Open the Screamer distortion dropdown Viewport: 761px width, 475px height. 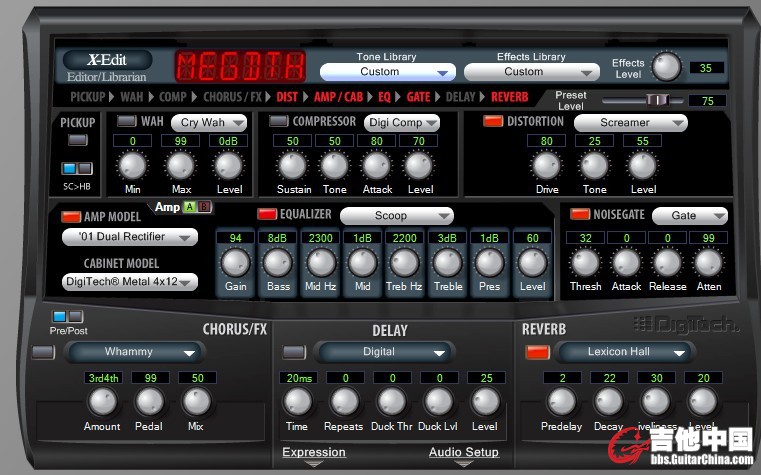pyautogui.click(x=630, y=123)
